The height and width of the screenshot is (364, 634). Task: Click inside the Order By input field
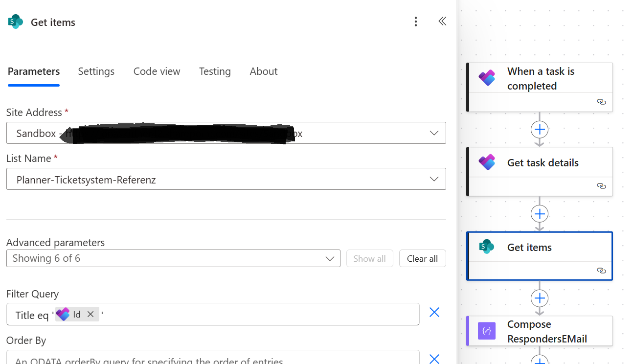click(x=212, y=358)
